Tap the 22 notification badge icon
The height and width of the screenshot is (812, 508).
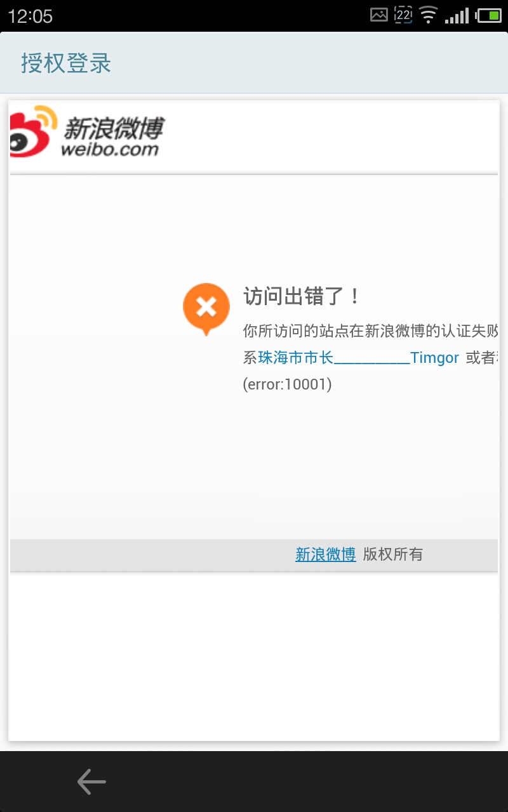coord(403,15)
